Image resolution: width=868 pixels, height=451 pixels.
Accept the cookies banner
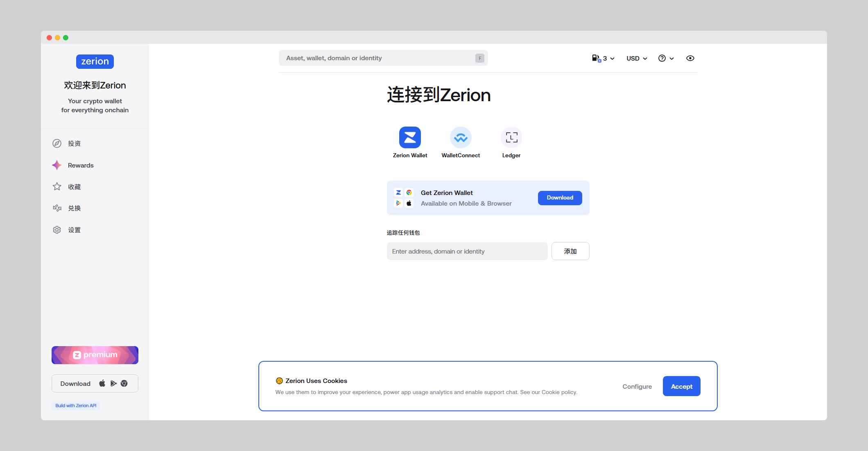tap(681, 386)
